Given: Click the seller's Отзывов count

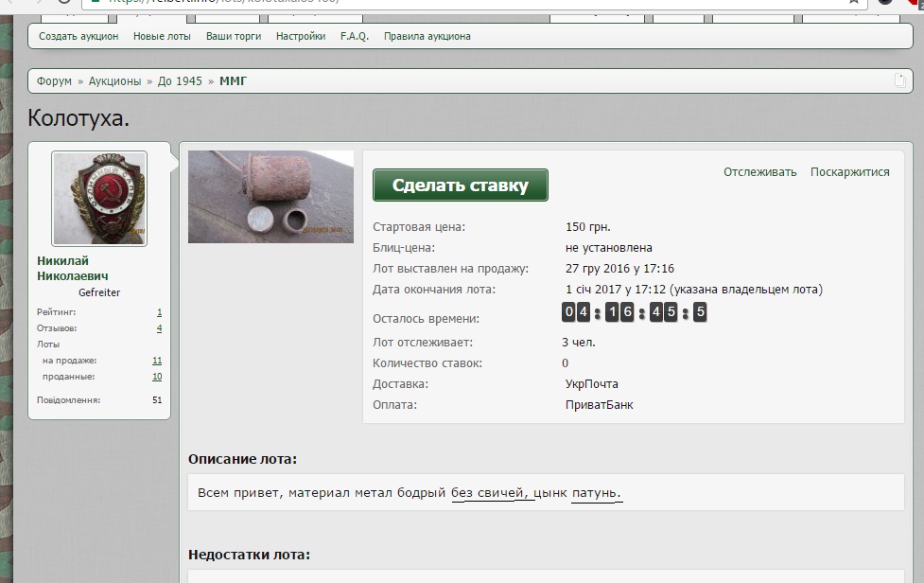Looking at the screenshot, I should point(159,328).
